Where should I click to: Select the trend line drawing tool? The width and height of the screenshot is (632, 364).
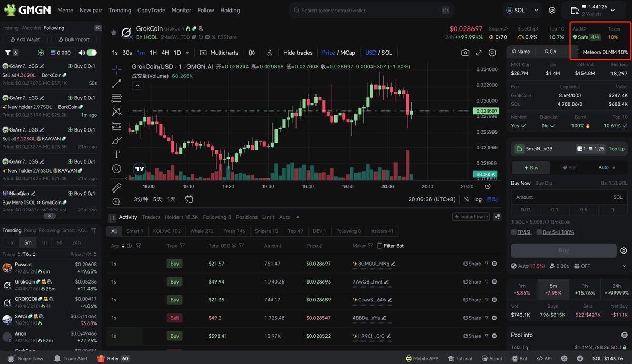point(117,84)
